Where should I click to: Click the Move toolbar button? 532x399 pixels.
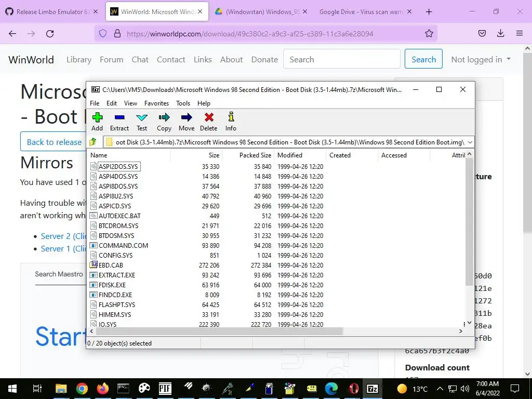(187, 122)
